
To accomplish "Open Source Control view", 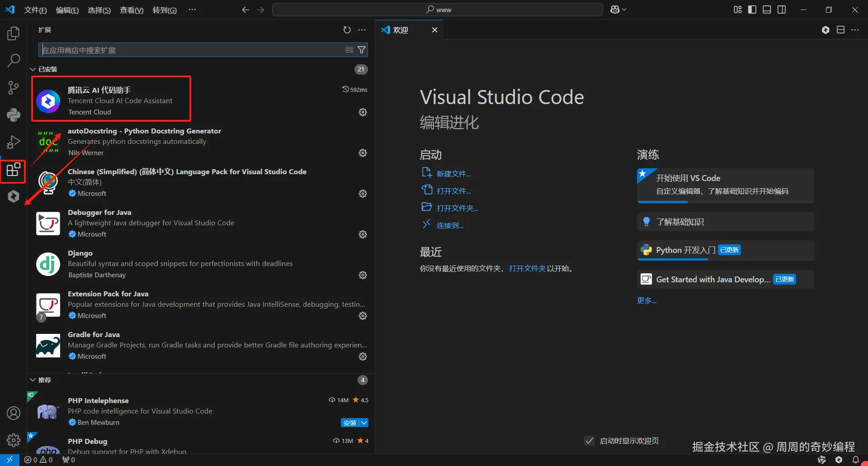I will (14, 88).
